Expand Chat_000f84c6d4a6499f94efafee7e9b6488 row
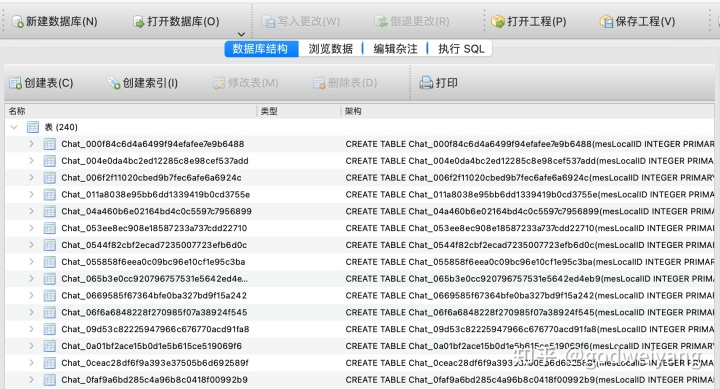This screenshot has width=720, height=389. [31, 144]
